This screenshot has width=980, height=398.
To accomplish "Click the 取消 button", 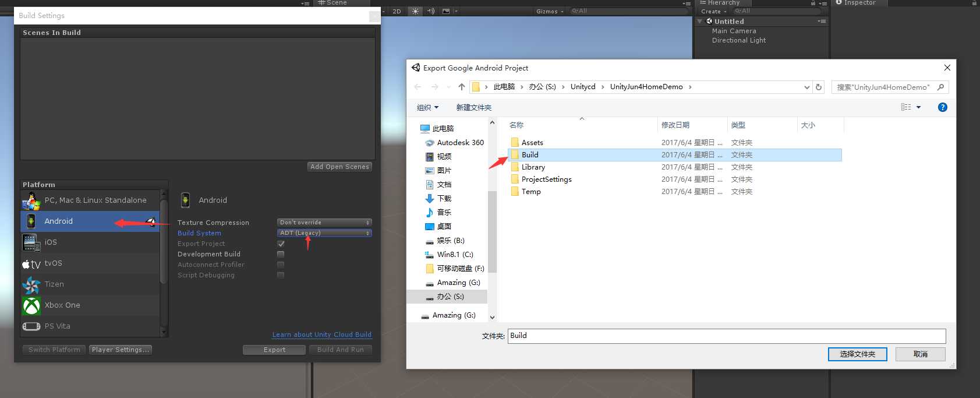I will pos(920,354).
